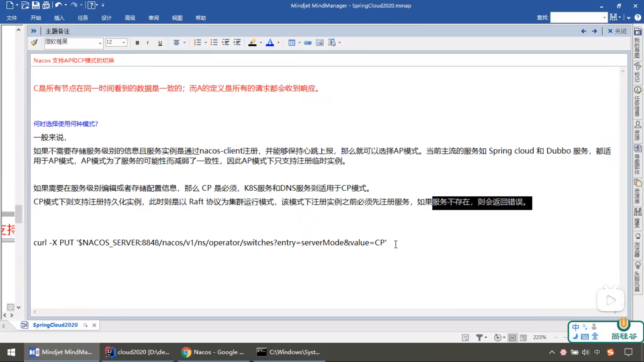Switch to Nacos Google Chrome taskbar window
The image size is (644, 362).
click(213, 352)
